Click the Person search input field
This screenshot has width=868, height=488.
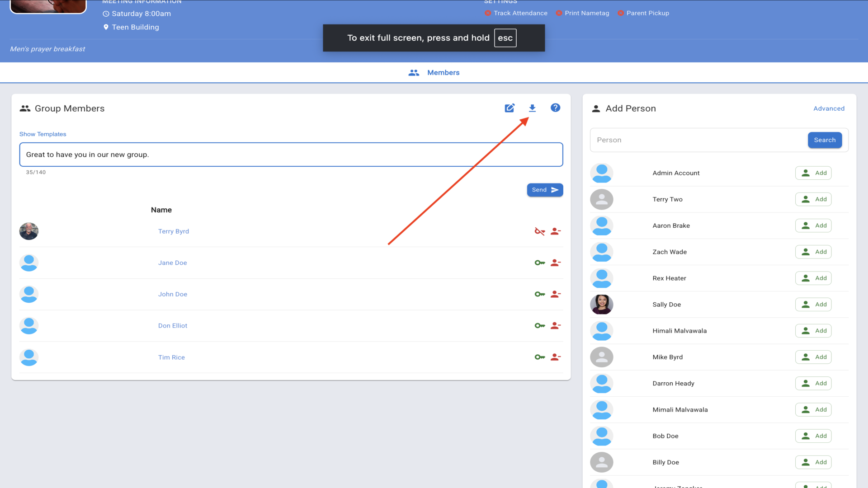[698, 140]
